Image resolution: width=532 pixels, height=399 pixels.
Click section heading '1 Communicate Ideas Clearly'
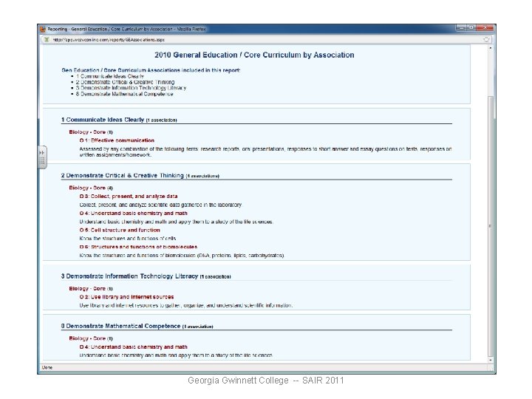click(103, 120)
